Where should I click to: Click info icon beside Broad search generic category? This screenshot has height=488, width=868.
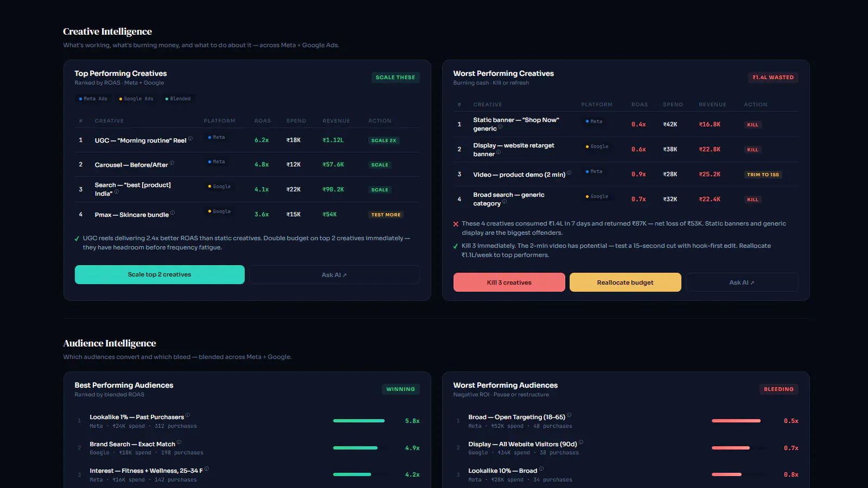[x=505, y=202]
